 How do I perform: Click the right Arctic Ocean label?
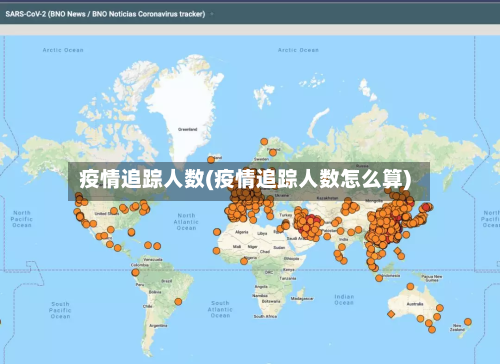298,50
